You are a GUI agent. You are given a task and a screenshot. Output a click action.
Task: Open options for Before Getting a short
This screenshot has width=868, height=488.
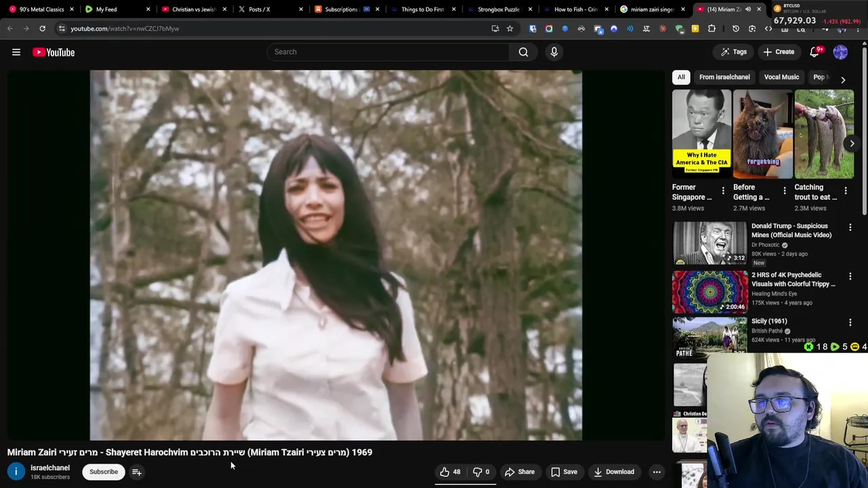tap(785, 191)
